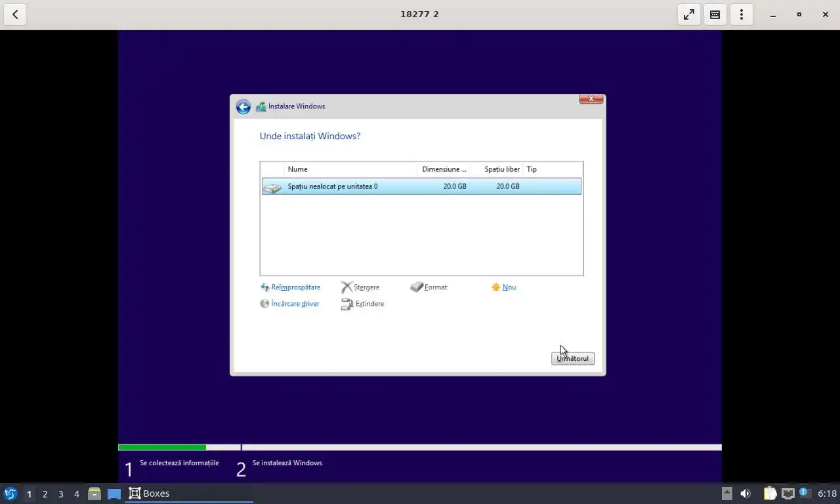This screenshot has height=504, width=840.
Task: Click the Nume column header
Action: pyautogui.click(x=350, y=169)
